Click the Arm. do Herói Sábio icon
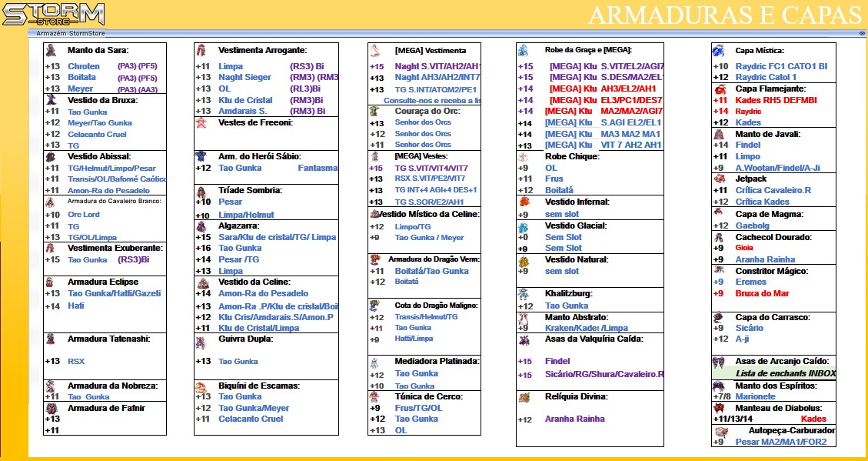Viewport: 868px width, 461px height. (x=201, y=157)
